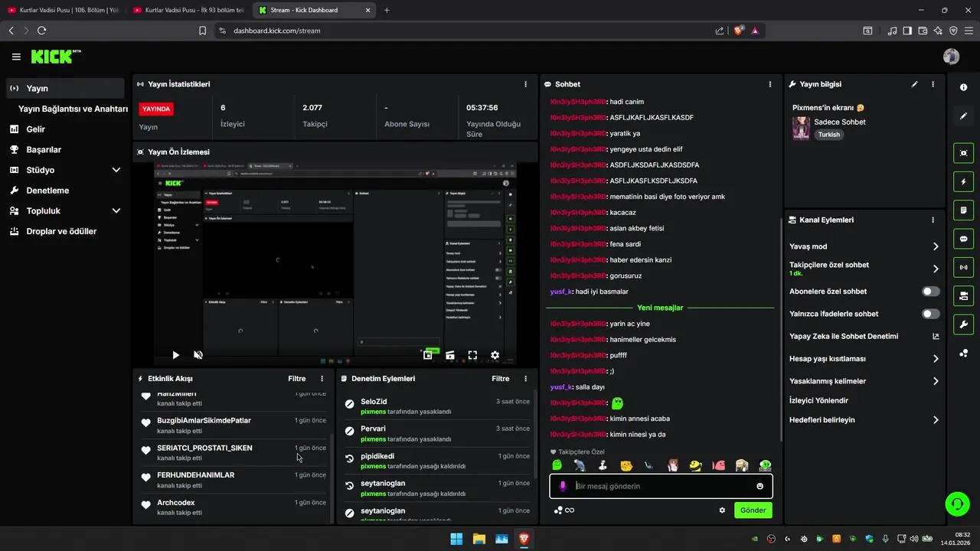Open Etkinlik Akışı panel options menu
This screenshot has height=551, width=980.
[322, 379]
